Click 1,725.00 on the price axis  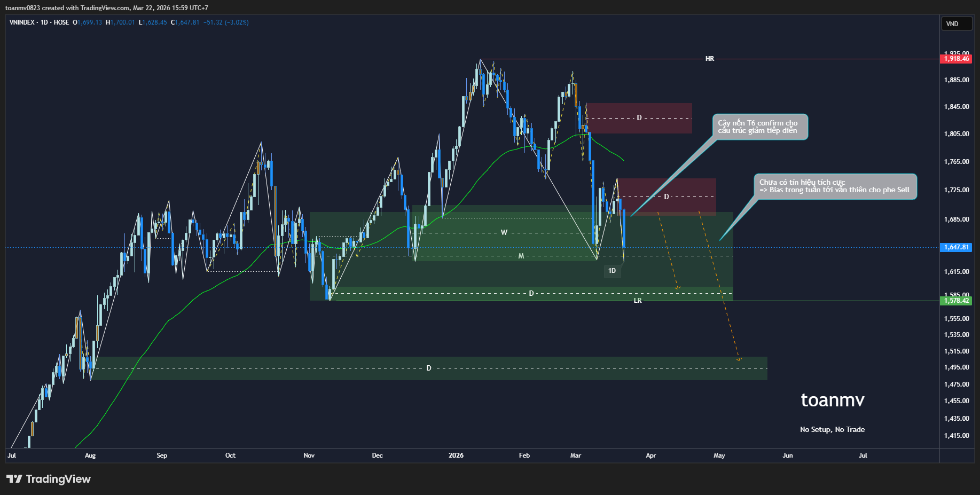pos(957,190)
